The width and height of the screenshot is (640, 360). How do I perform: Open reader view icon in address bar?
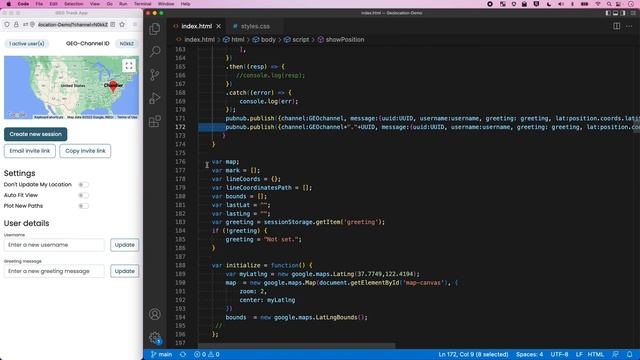pos(113,24)
